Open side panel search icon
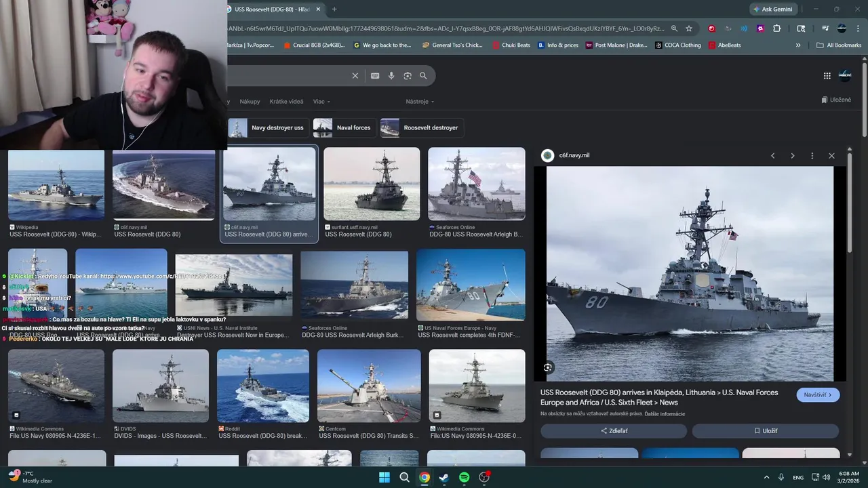The image size is (868, 488). coord(801,28)
